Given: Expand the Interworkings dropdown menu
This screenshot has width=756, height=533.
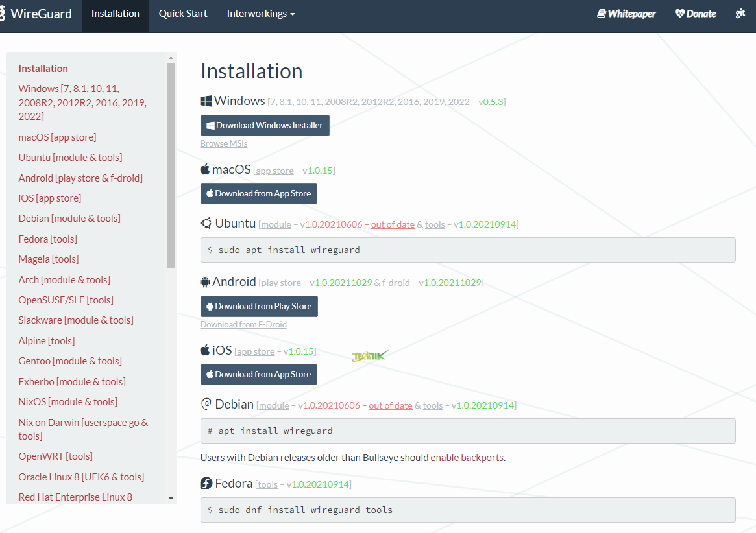Looking at the screenshot, I should coord(261,14).
